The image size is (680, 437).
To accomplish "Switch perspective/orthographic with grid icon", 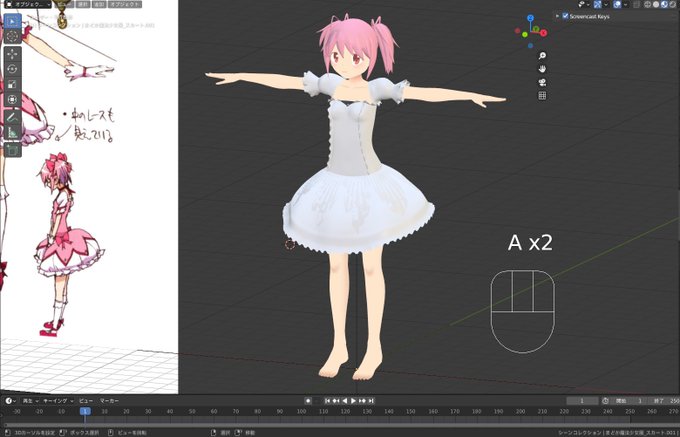I will click(x=542, y=96).
